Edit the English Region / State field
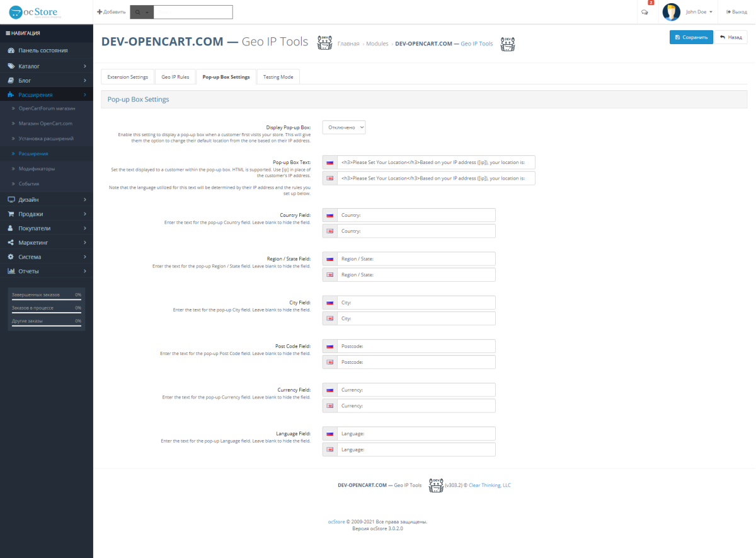The width and height of the screenshot is (756, 558). [416, 275]
